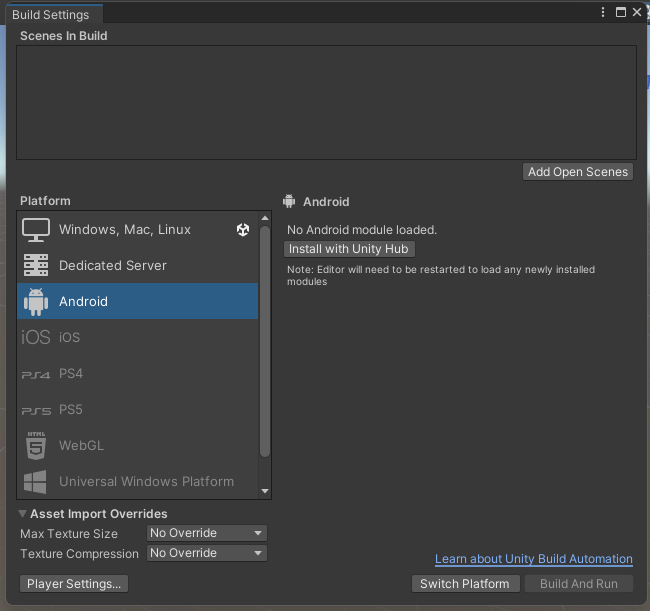Viewport: 650px width, 611px height.
Task: Select the iOS platform label
Action: [x=69, y=337]
